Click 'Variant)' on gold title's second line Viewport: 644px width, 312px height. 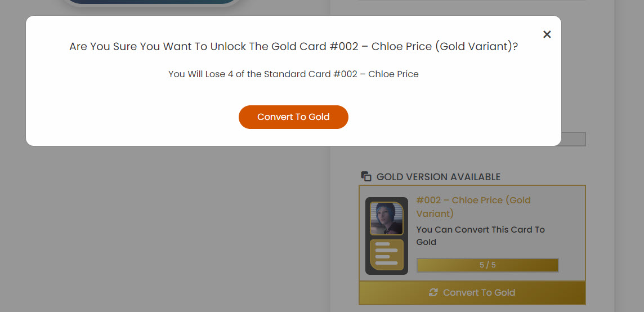[435, 214]
